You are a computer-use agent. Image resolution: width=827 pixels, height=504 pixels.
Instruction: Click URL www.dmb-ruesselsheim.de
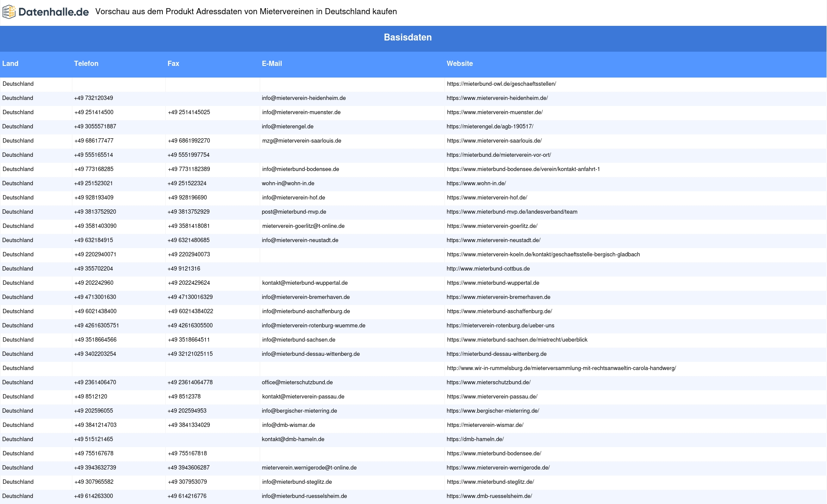pos(489,496)
